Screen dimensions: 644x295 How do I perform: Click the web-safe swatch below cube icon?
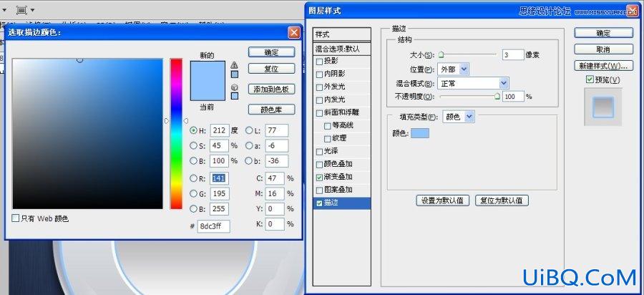point(234,96)
